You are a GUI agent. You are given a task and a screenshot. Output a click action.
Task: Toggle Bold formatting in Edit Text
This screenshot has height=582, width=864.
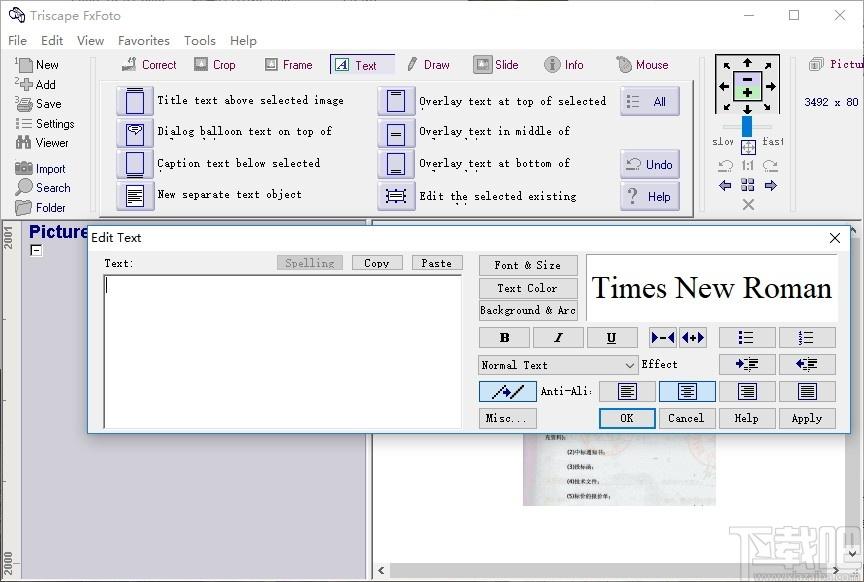click(x=504, y=338)
